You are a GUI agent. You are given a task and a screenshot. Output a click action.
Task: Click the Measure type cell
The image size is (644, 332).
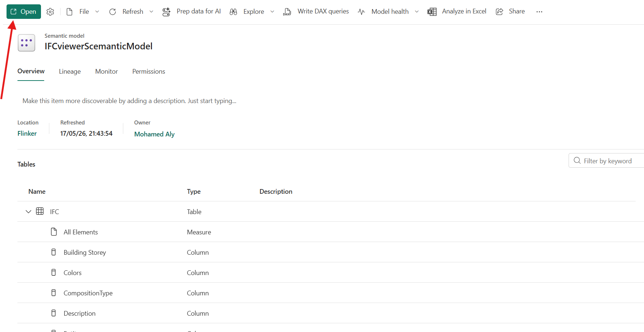[x=199, y=232]
